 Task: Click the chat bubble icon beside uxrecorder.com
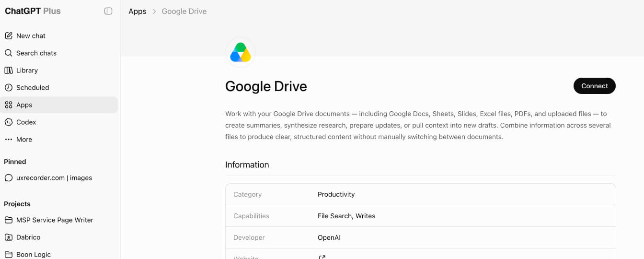(x=9, y=177)
